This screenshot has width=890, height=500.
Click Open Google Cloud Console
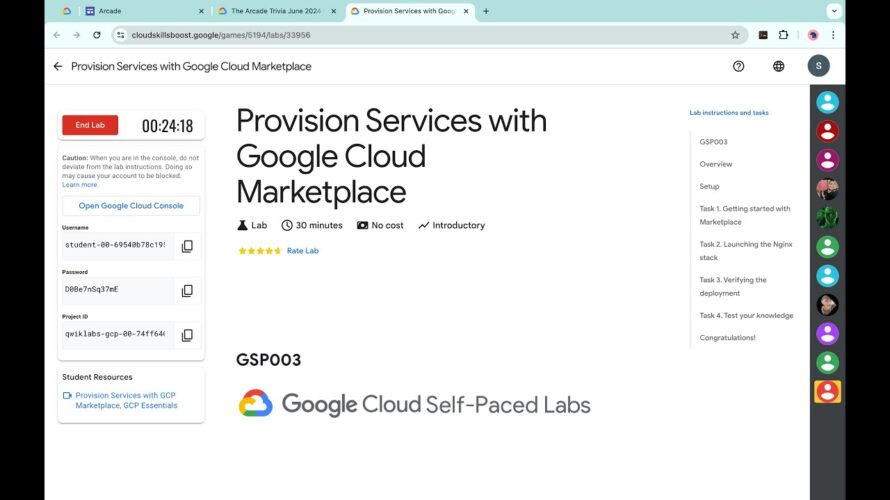[x=131, y=205]
